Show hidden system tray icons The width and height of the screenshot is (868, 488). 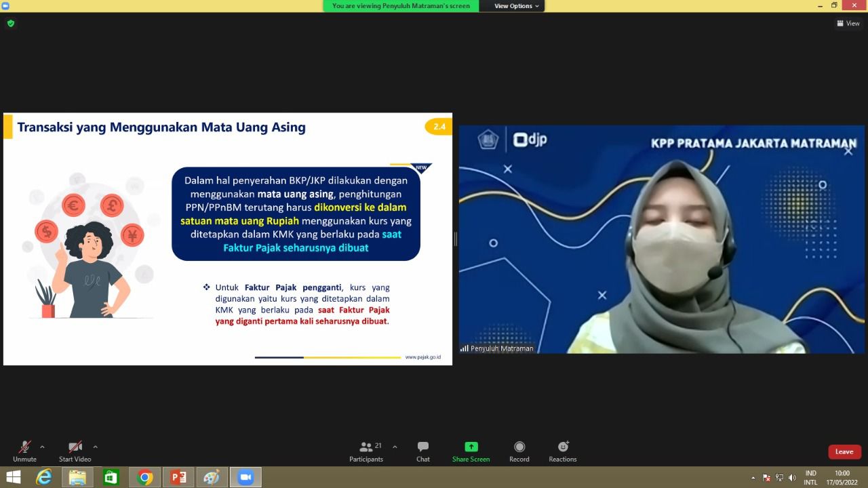[x=753, y=478]
